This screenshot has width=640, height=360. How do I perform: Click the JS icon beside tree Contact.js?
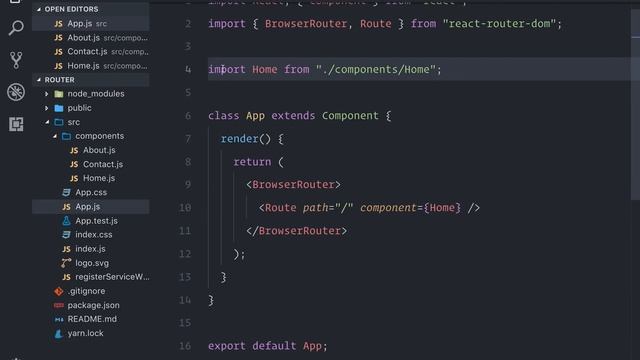[x=74, y=164]
